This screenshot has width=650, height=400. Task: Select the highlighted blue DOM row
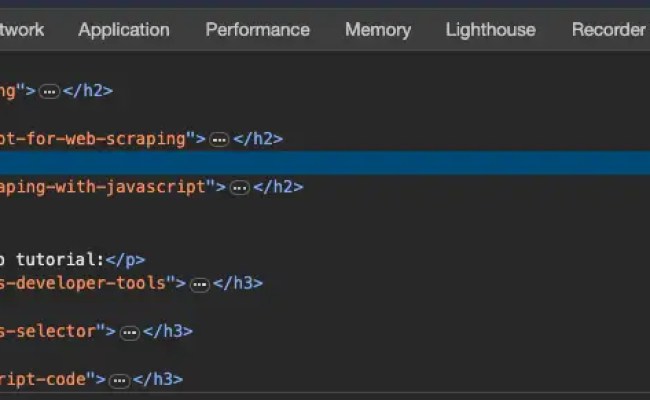[x=325, y=163]
